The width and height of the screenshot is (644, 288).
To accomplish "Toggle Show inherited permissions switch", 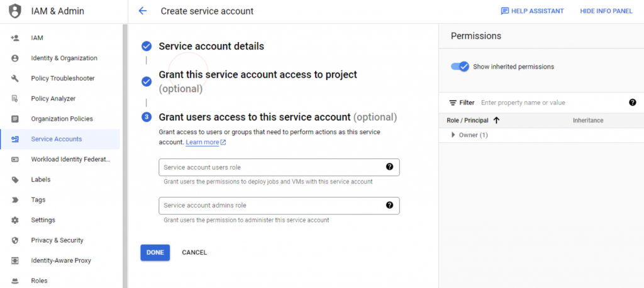I will [x=460, y=67].
